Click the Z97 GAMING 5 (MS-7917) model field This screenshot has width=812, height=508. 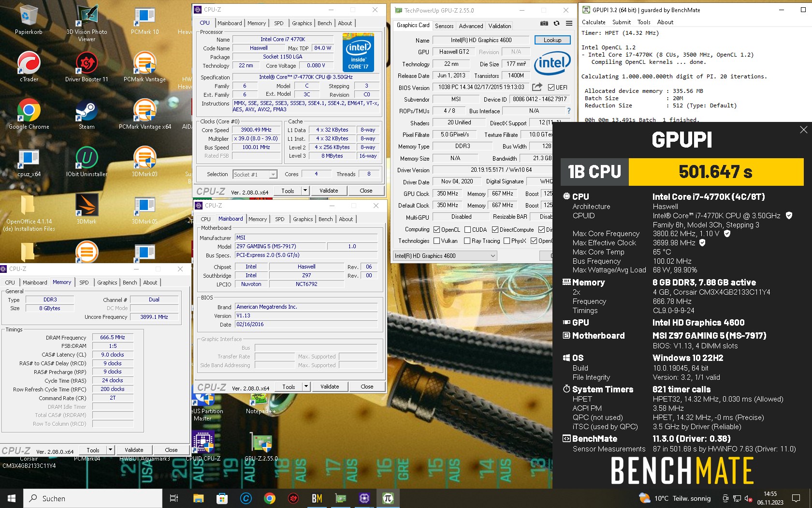[x=280, y=246]
